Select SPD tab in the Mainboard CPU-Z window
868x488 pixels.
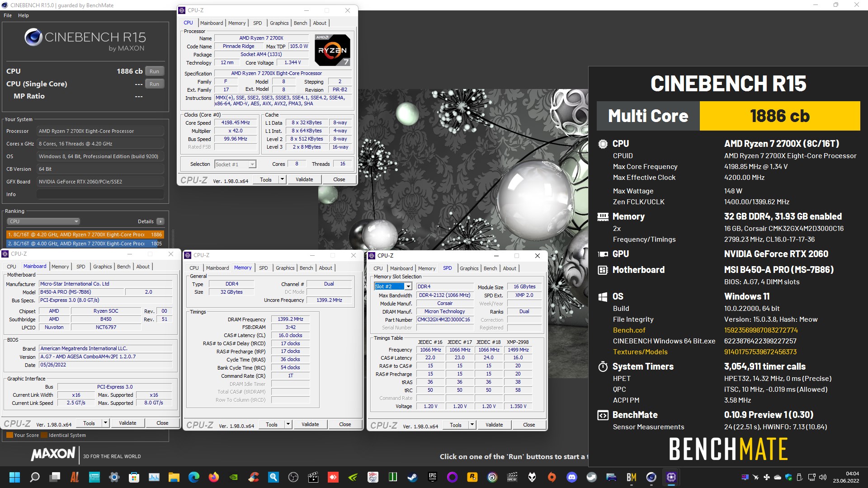coord(80,267)
